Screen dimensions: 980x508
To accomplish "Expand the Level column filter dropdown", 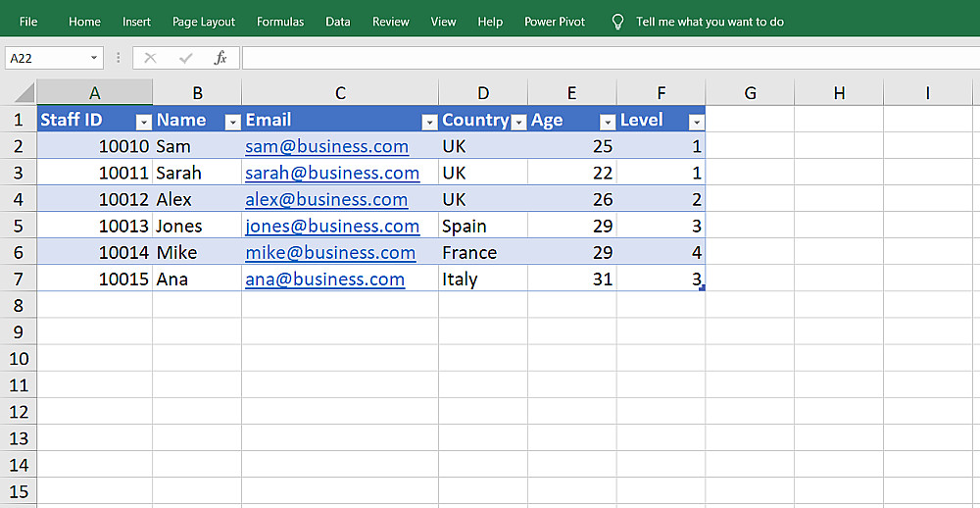I will (696, 122).
